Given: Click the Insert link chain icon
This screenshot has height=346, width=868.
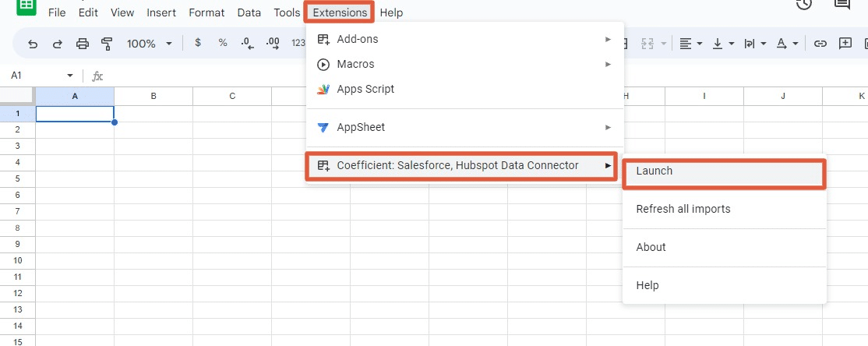Looking at the screenshot, I should click(820, 44).
